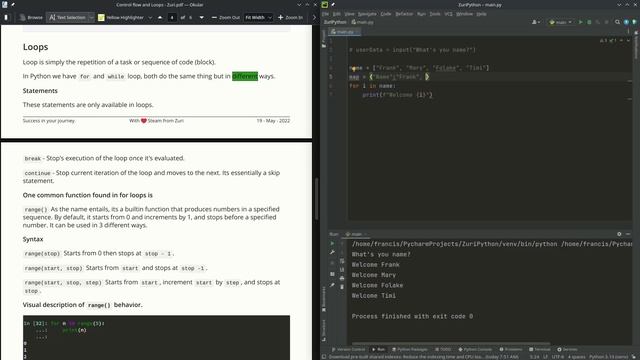Click the Debug bug icon in PyCharm toolbar
This screenshot has height=360, width=640.
tap(589, 22)
